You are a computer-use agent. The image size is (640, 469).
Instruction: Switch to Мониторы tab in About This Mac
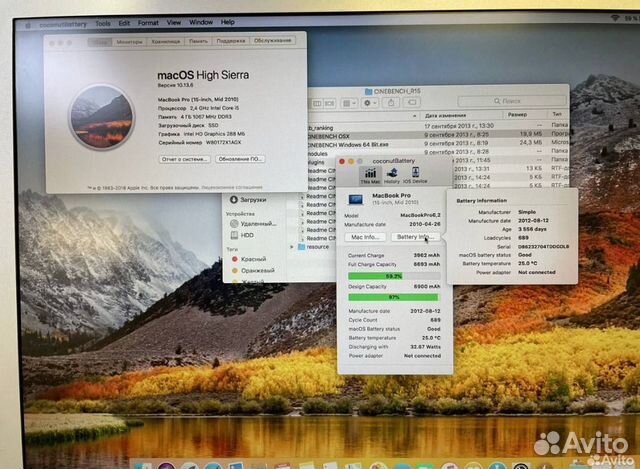129,42
